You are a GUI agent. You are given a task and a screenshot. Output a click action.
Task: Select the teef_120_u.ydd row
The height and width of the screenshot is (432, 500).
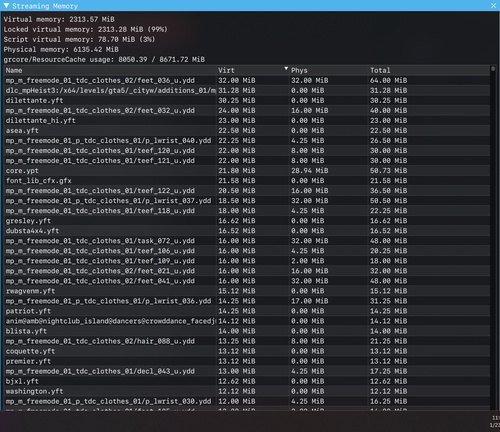[247, 150]
